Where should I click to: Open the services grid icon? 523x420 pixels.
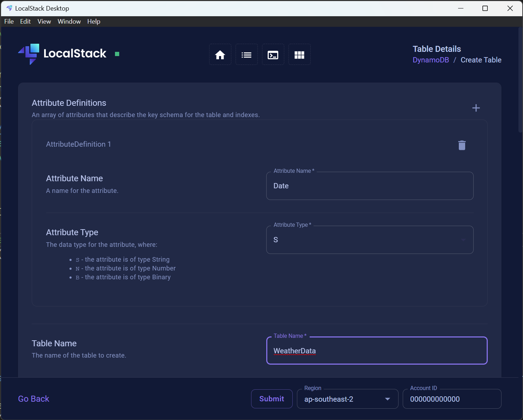pos(299,55)
